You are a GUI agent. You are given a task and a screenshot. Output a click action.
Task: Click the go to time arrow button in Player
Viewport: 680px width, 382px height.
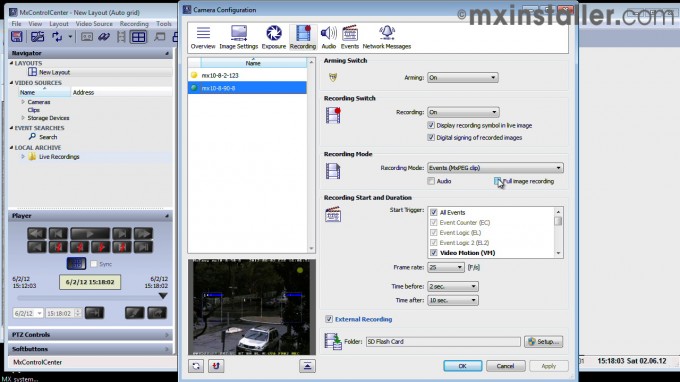[x=94, y=313]
